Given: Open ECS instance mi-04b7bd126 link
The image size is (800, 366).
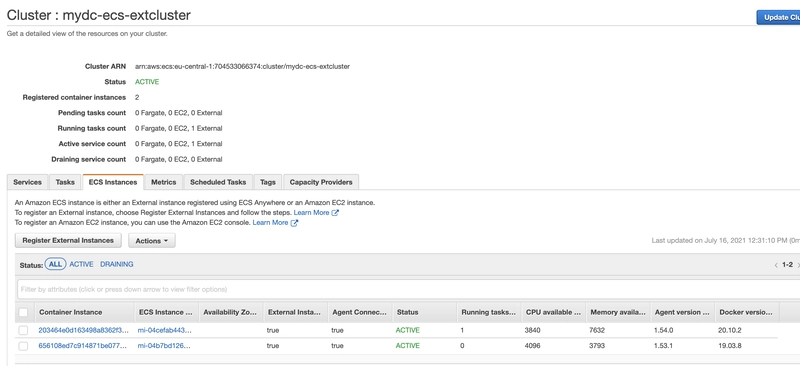Looking at the screenshot, I should pyautogui.click(x=164, y=346).
